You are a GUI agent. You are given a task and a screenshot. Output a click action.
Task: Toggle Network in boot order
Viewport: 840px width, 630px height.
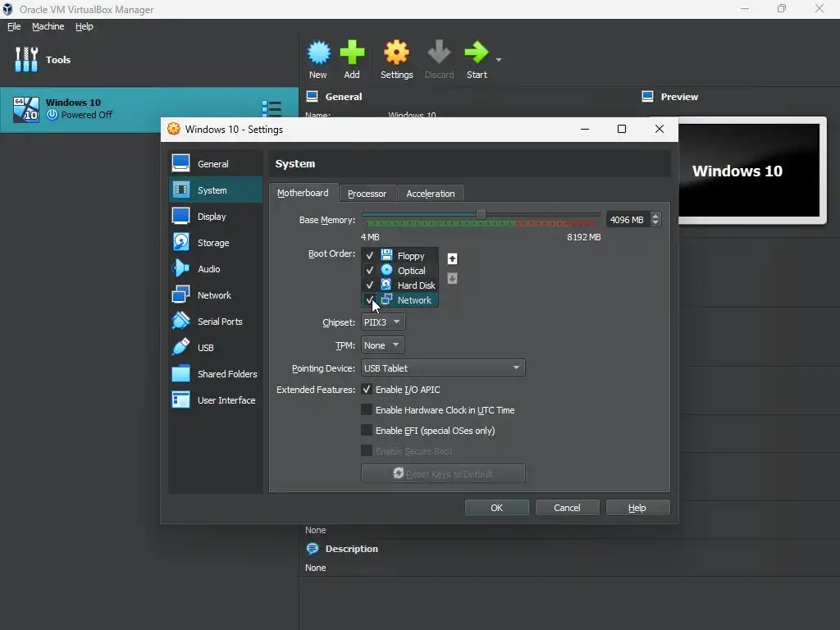tap(369, 299)
